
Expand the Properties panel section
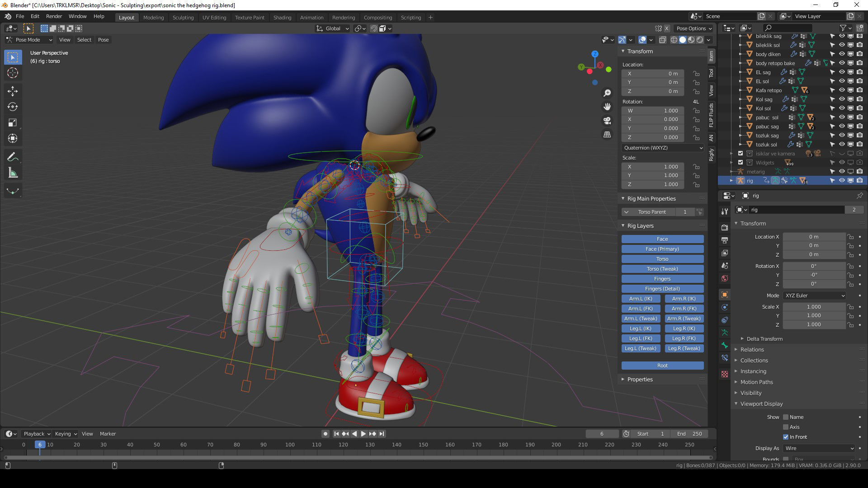point(640,380)
